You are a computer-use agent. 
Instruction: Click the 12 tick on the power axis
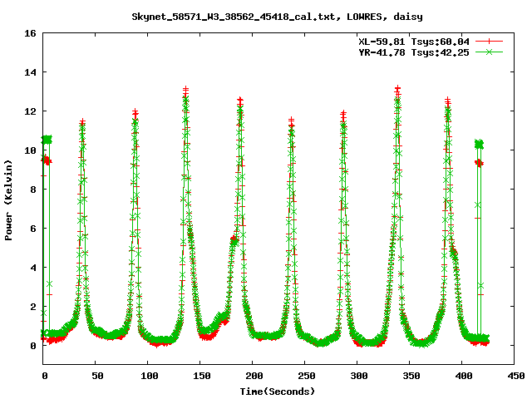pos(30,111)
